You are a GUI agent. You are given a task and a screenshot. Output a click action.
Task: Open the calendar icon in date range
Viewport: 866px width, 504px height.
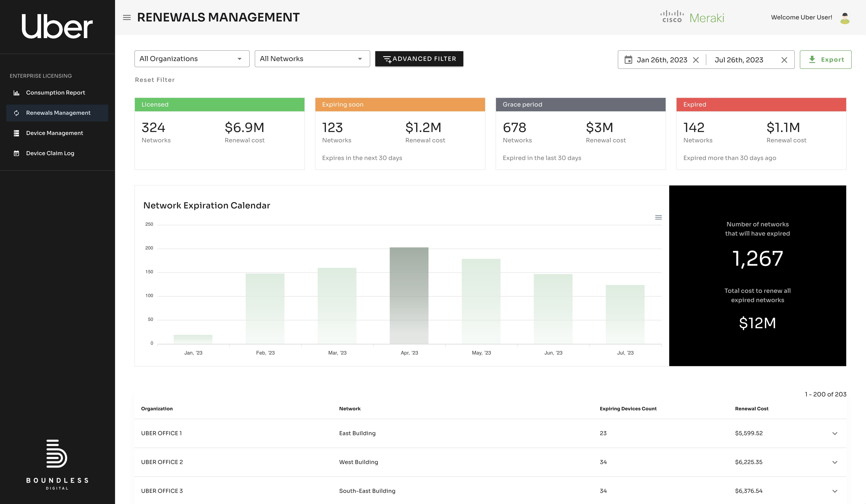[628, 60]
